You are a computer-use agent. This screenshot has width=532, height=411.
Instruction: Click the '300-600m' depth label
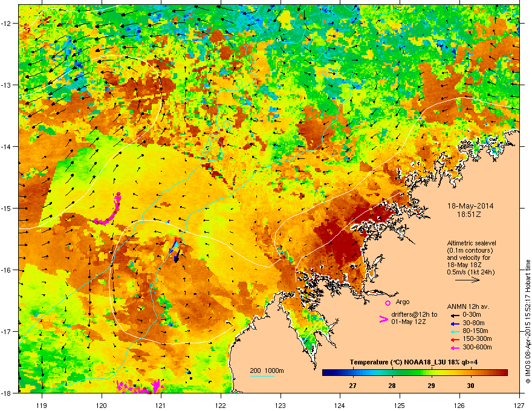click(x=477, y=347)
